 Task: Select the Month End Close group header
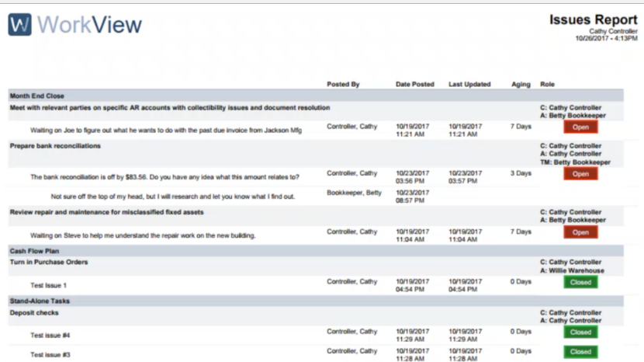coord(37,96)
